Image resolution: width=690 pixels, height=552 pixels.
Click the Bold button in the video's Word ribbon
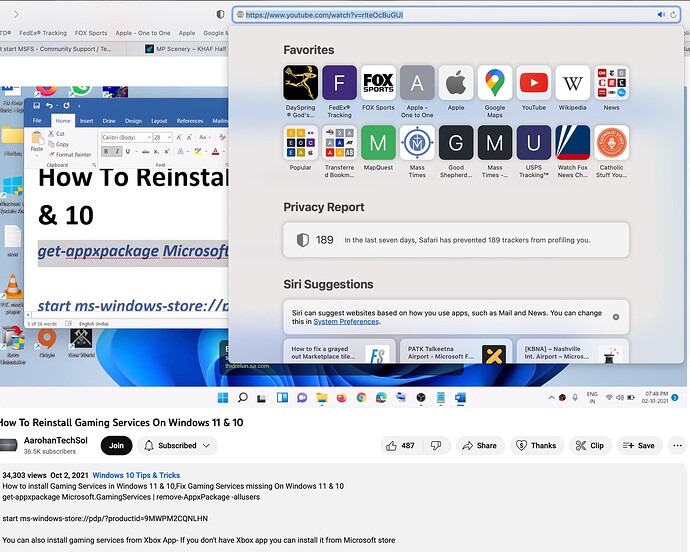pyautogui.click(x=106, y=151)
